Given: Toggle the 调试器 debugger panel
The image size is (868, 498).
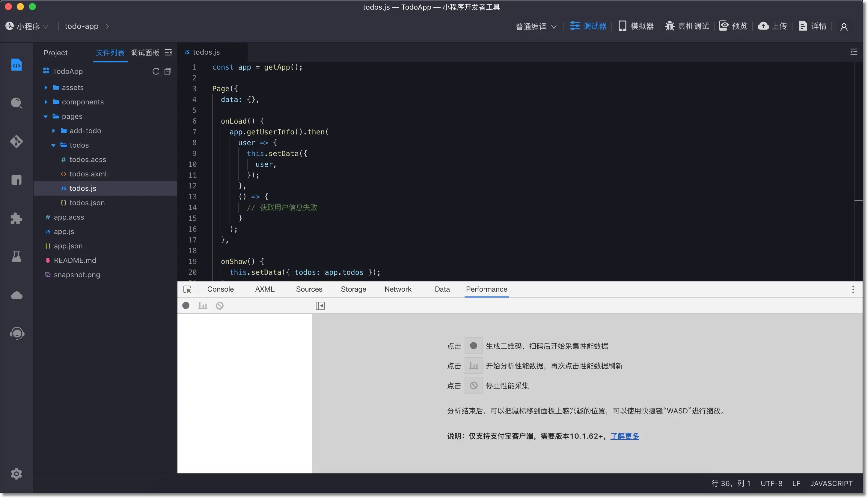Looking at the screenshot, I should tap(588, 26).
